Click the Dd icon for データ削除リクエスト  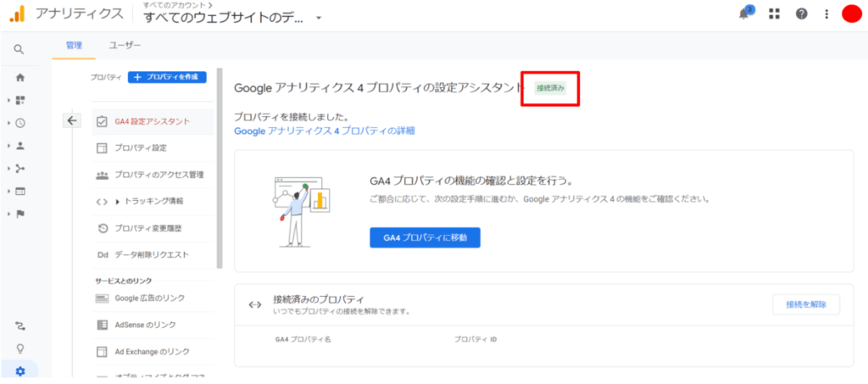102,254
